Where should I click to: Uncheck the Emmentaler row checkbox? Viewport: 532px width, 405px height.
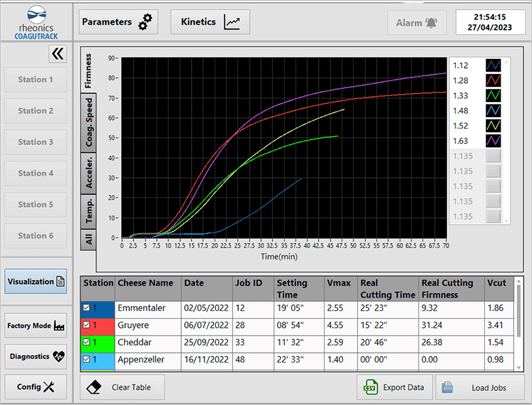87,308
